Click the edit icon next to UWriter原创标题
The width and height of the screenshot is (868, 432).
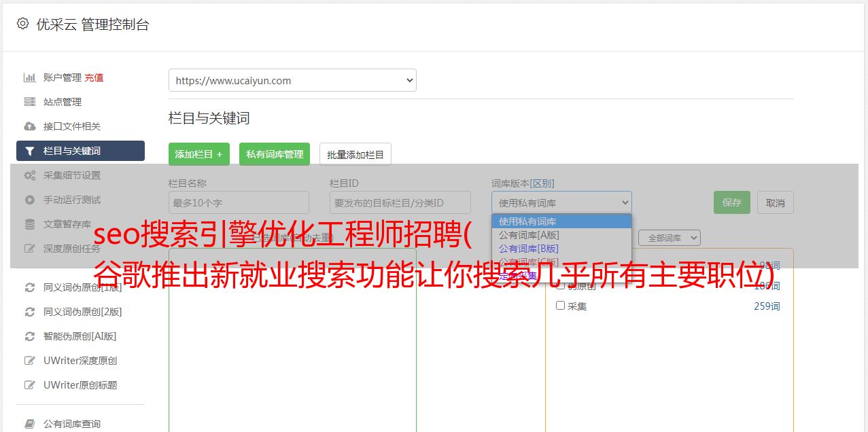30,385
